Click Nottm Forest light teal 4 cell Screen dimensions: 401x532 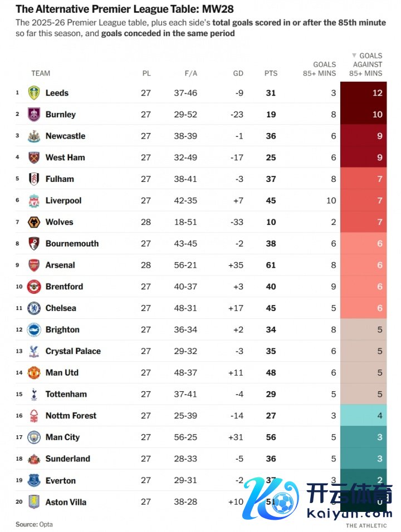363,416
